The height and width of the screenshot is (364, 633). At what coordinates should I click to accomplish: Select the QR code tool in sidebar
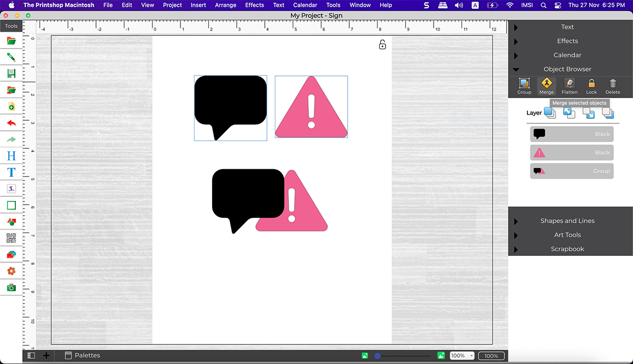[11, 238]
